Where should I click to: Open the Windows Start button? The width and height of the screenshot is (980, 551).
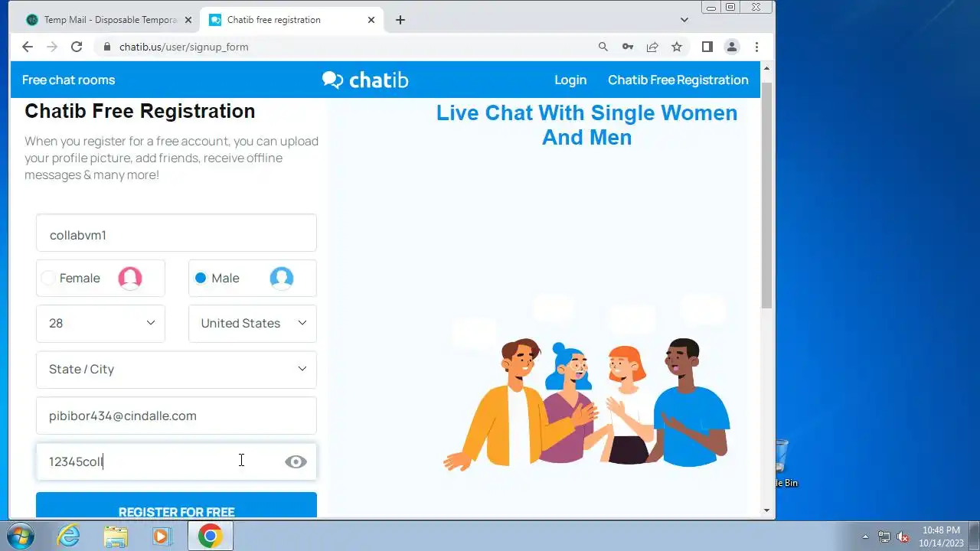coord(20,536)
